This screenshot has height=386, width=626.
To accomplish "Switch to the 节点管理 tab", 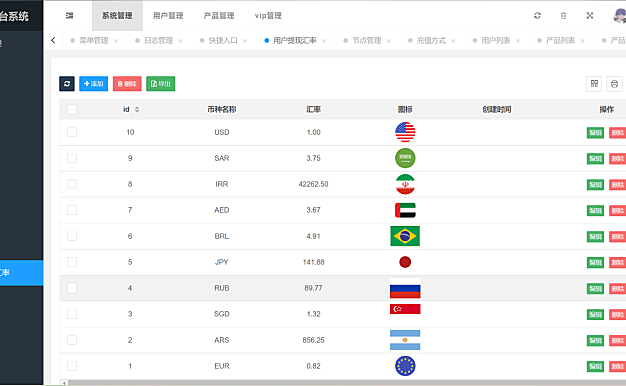I will click(367, 41).
